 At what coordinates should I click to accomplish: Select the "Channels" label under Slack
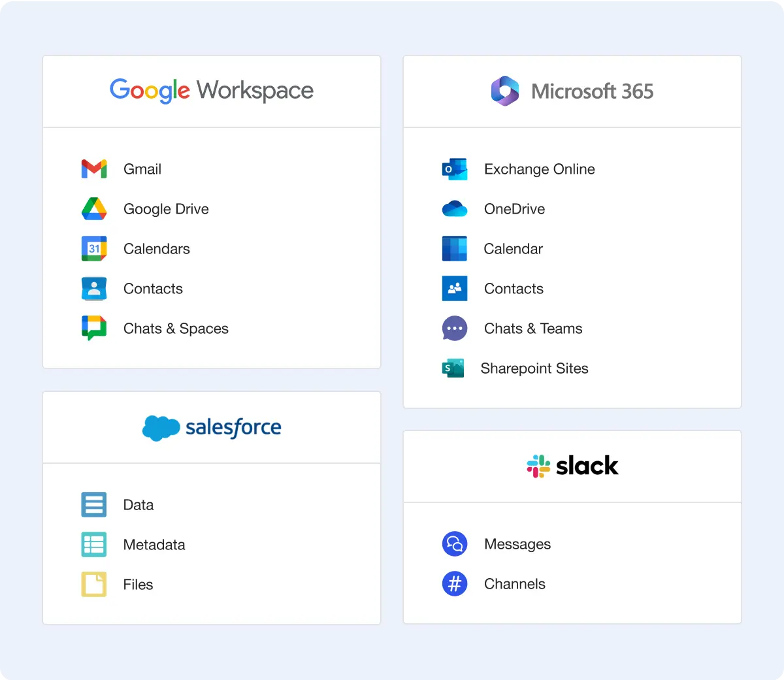pos(515,584)
